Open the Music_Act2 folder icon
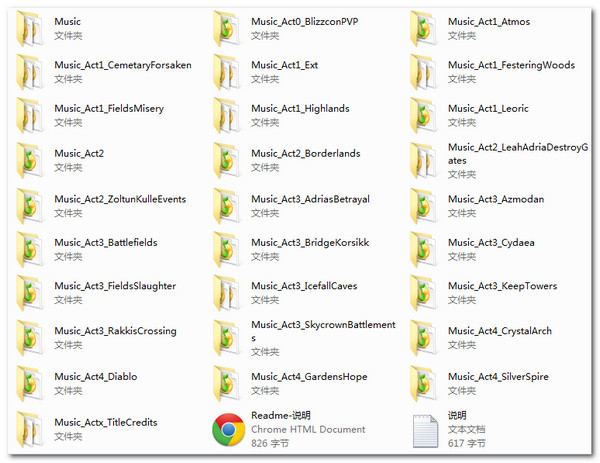 (x=30, y=160)
